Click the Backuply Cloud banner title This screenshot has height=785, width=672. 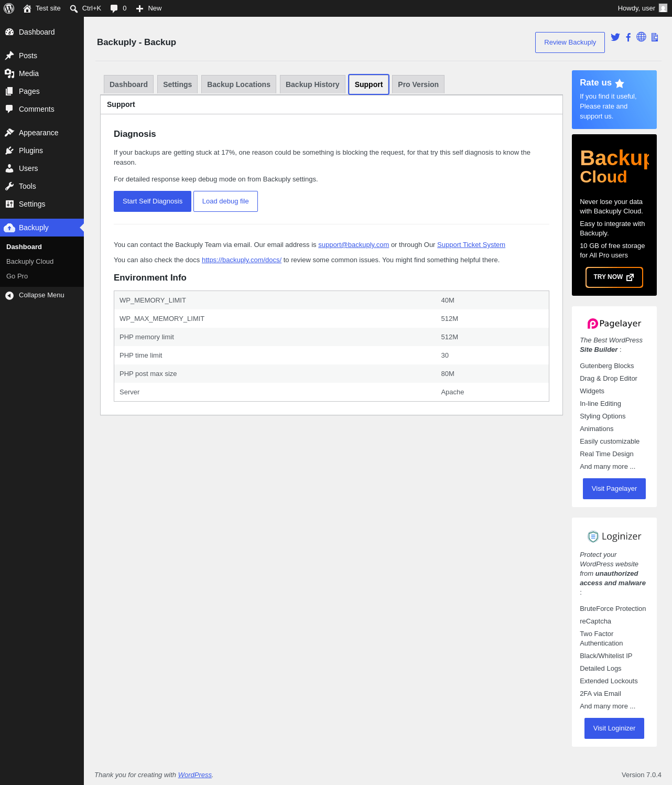(614, 167)
